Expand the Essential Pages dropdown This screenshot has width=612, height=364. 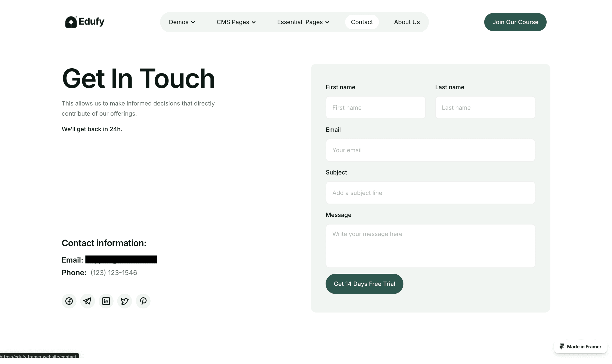pos(303,22)
